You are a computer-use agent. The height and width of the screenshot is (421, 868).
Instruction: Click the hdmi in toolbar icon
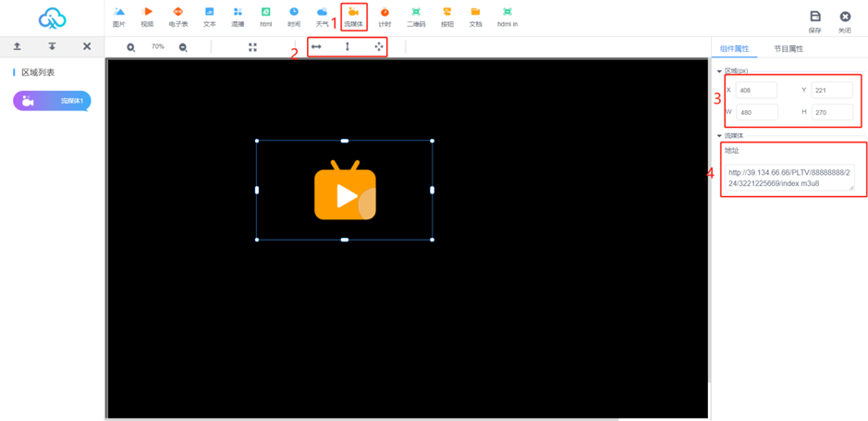click(507, 17)
